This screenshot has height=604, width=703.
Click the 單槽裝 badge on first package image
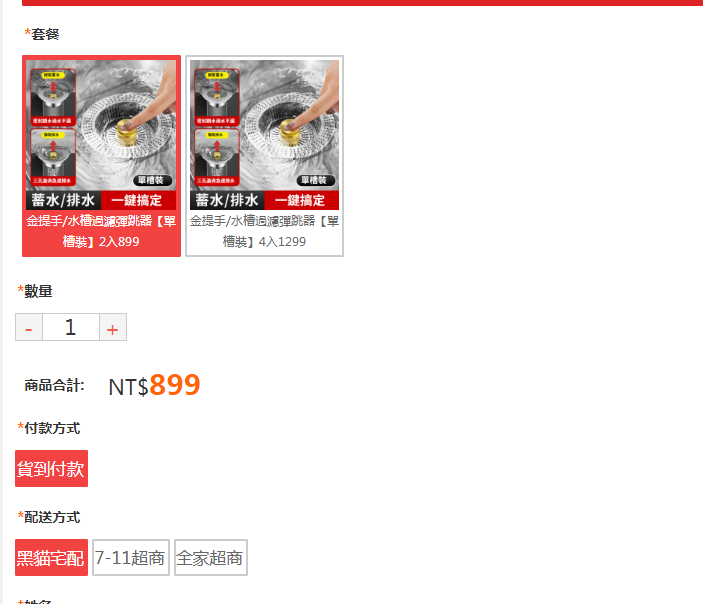(153, 180)
